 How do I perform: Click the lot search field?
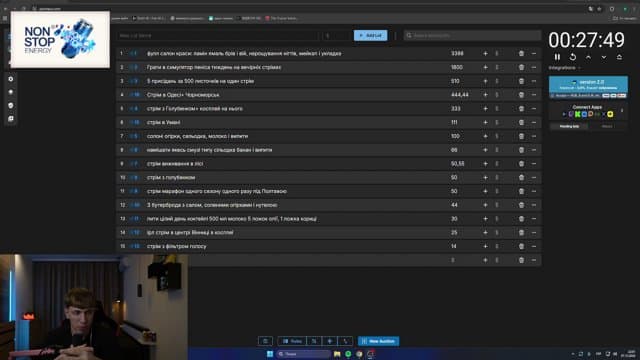click(472, 36)
